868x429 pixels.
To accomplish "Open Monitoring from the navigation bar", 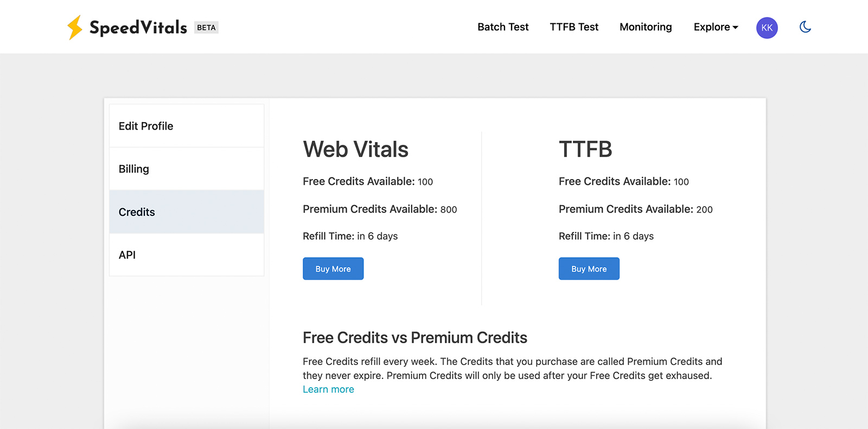I will (646, 27).
